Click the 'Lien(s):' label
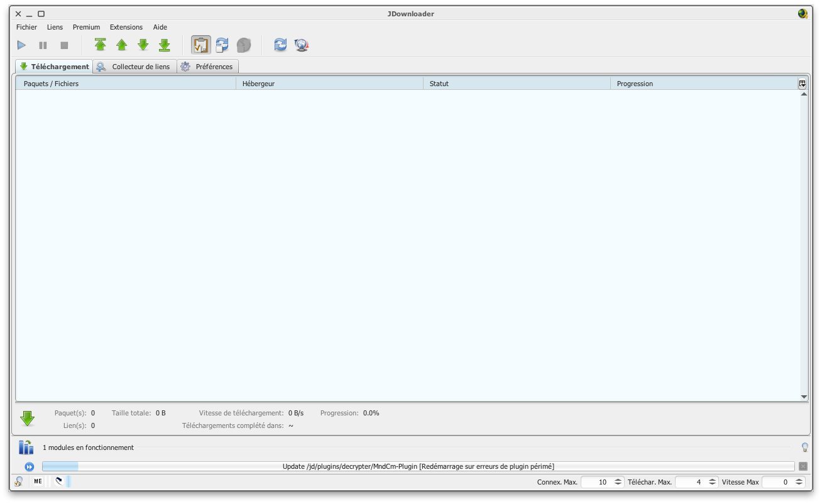The height and width of the screenshot is (504, 822). coord(75,425)
